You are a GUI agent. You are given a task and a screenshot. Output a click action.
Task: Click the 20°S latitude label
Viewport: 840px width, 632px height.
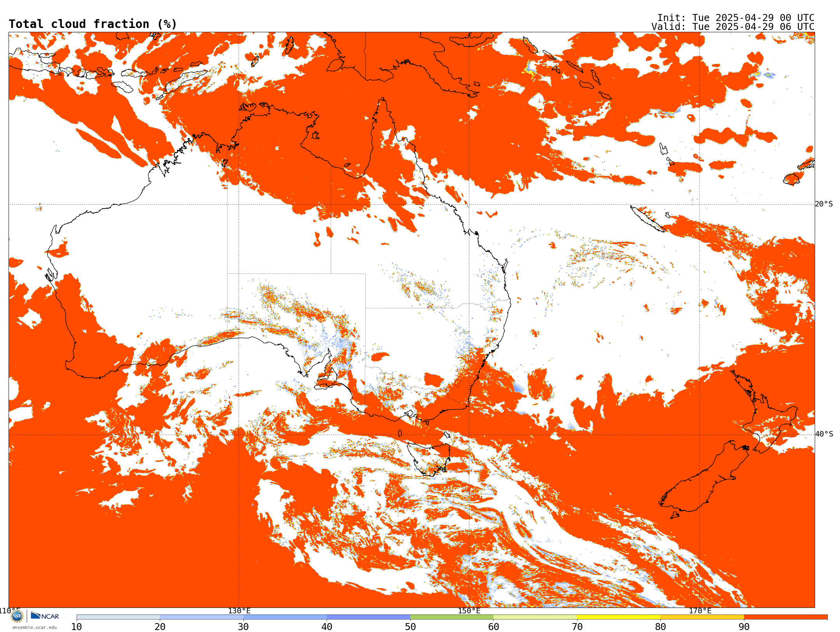tap(824, 204)
